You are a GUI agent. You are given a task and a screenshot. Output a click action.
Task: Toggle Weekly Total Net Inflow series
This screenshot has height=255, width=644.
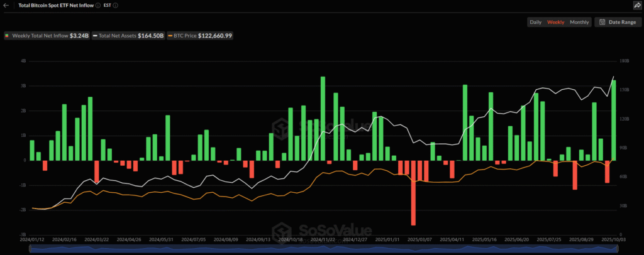pos(47,36)
